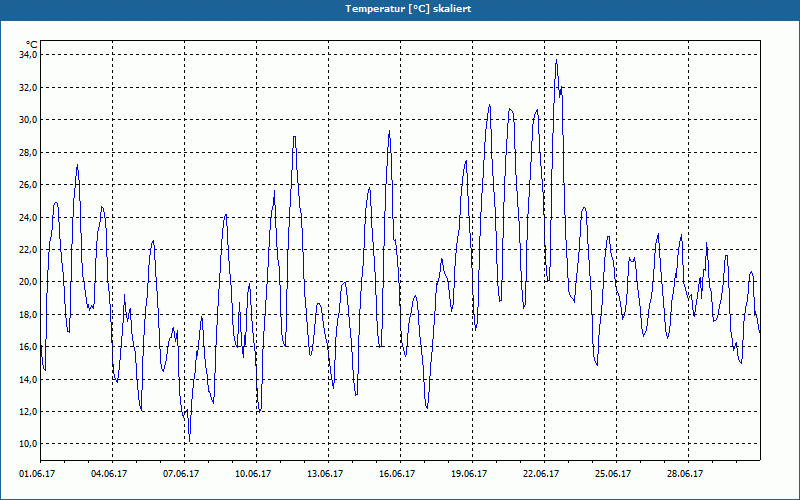Click the 22,0 axis value
The image size is (800, 500).
point(28,249)
